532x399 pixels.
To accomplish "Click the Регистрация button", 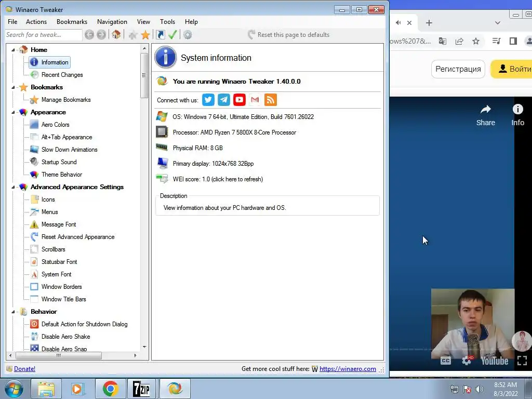I will (x=458, y=69).
